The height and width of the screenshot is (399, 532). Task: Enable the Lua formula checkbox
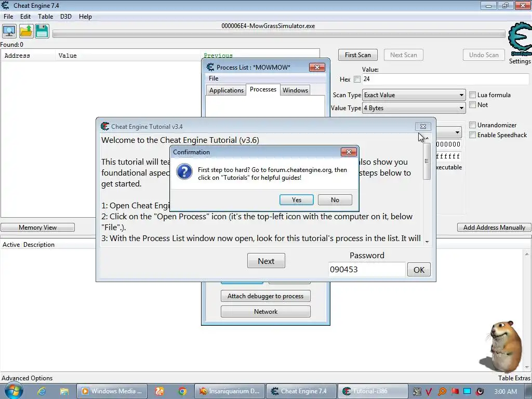coord(472,95)
